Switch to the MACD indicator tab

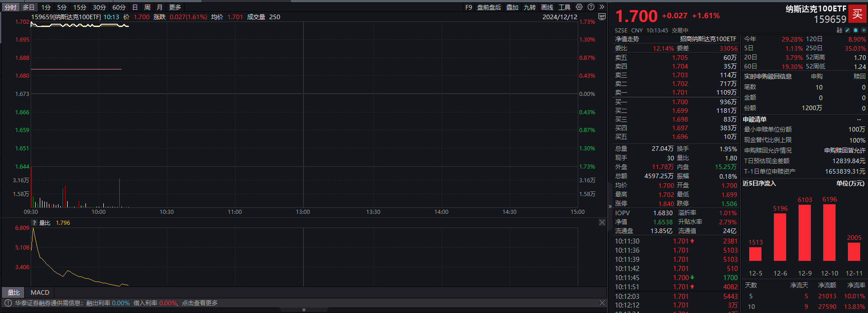pyautogui.click(x=40, y=292)
